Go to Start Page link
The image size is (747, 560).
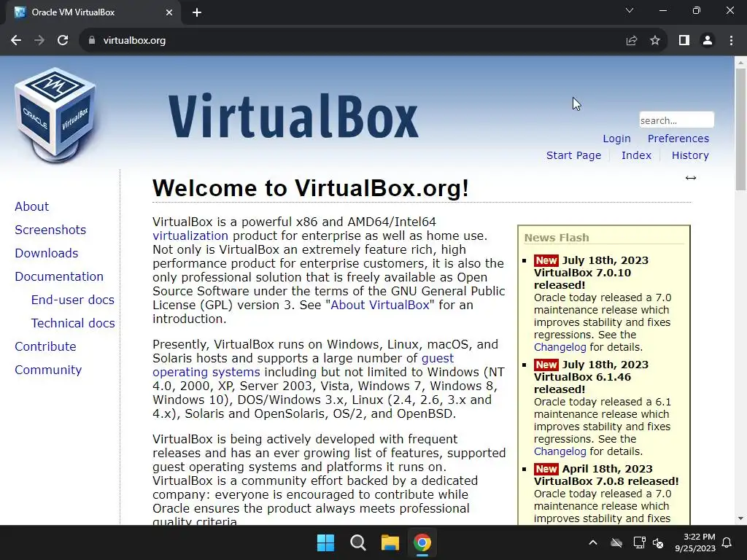click(x=573, y=155)
